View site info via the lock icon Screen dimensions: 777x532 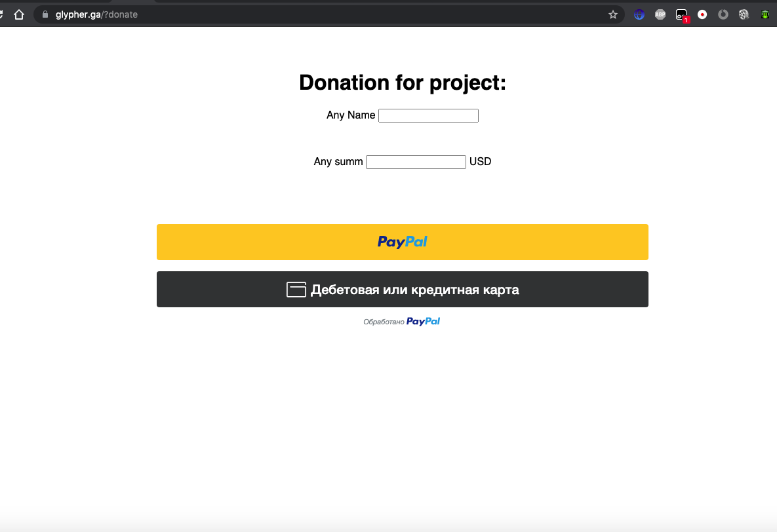[x=45, y=14]
